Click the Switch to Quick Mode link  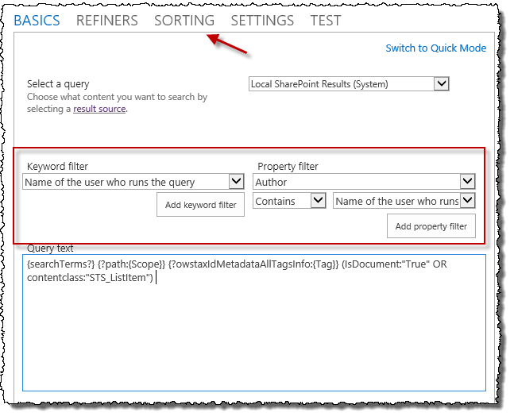(x=435, y=48)
